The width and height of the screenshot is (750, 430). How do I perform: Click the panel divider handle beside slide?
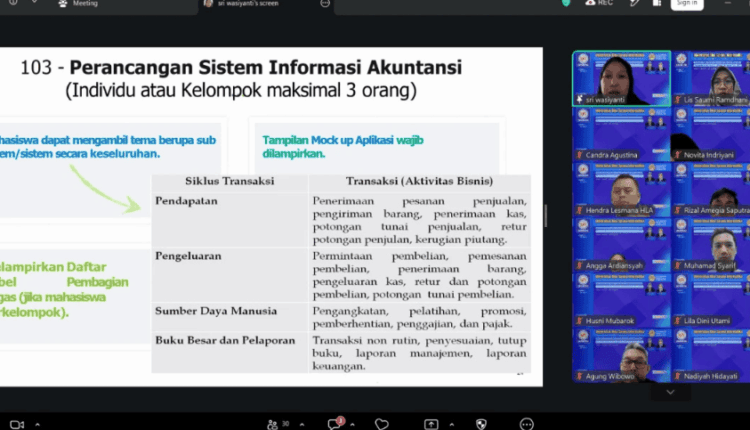545,216
